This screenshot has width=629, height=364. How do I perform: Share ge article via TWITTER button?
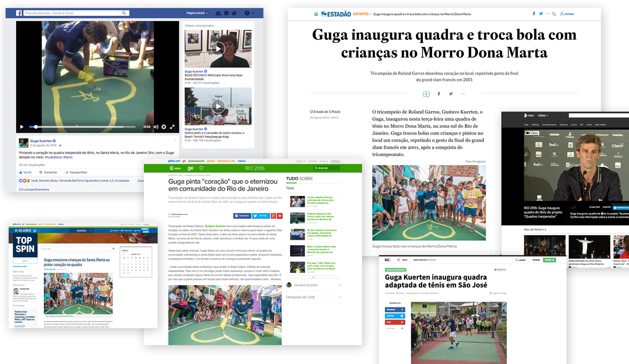pos(261,216)
